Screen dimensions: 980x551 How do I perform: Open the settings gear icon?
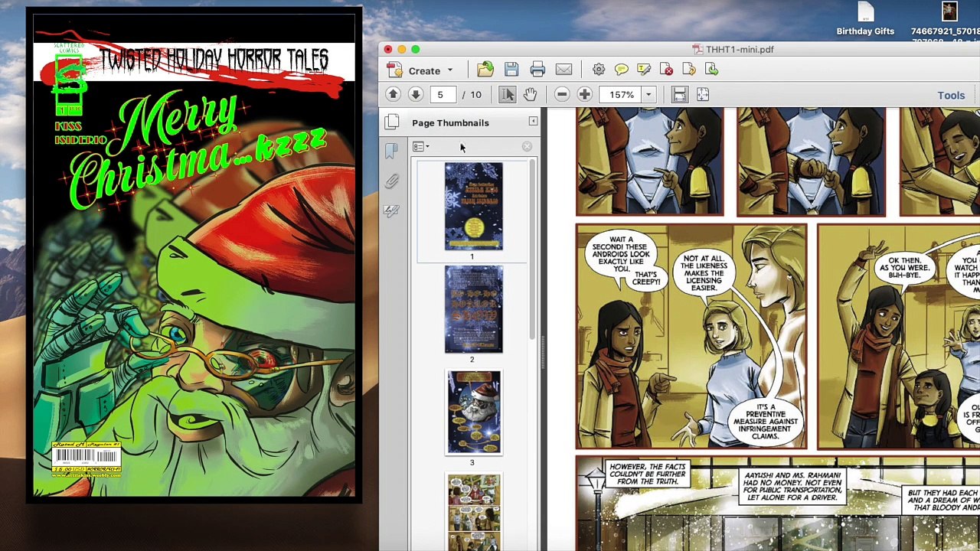click(599, 70)
